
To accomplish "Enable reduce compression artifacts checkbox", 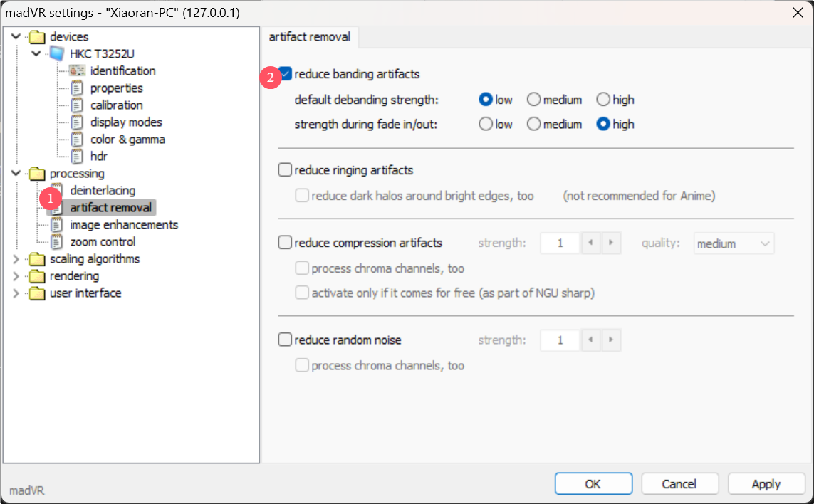I will [x=285, y=243].
